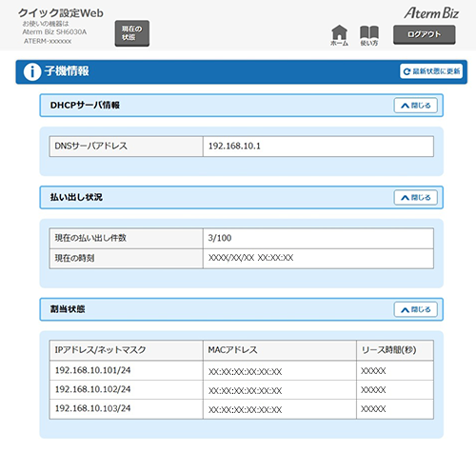This screenshot has width=476, height=452.
Task: Click the 子機情報 info icon
Action: 32,71
